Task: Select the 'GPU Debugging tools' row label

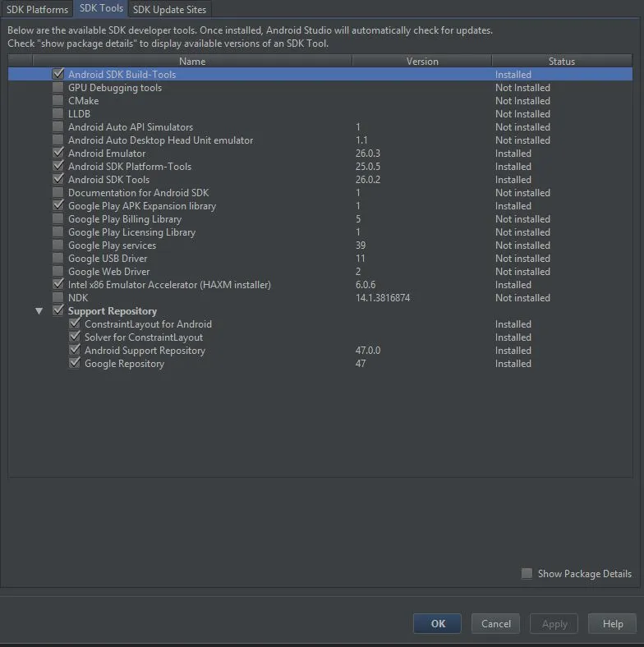Action: [115, 88]
